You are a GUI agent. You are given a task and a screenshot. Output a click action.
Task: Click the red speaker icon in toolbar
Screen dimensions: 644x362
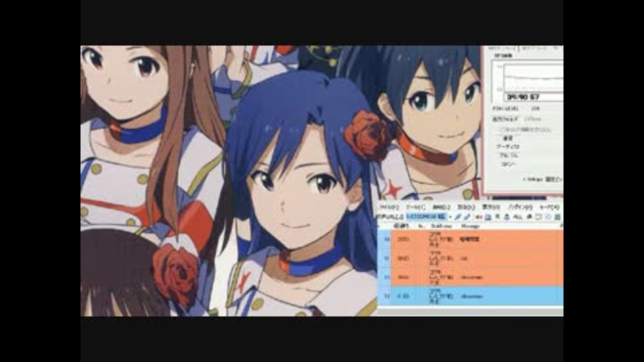[478, 217]
